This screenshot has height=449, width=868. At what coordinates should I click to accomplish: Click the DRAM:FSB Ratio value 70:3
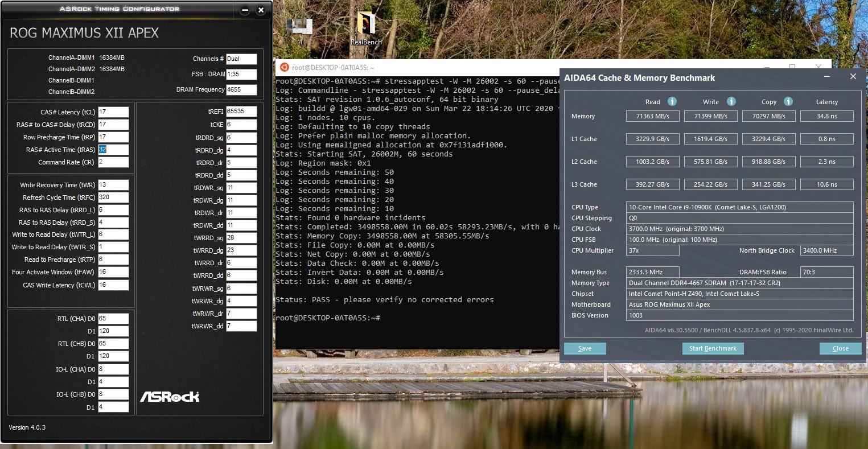(827, 272)
